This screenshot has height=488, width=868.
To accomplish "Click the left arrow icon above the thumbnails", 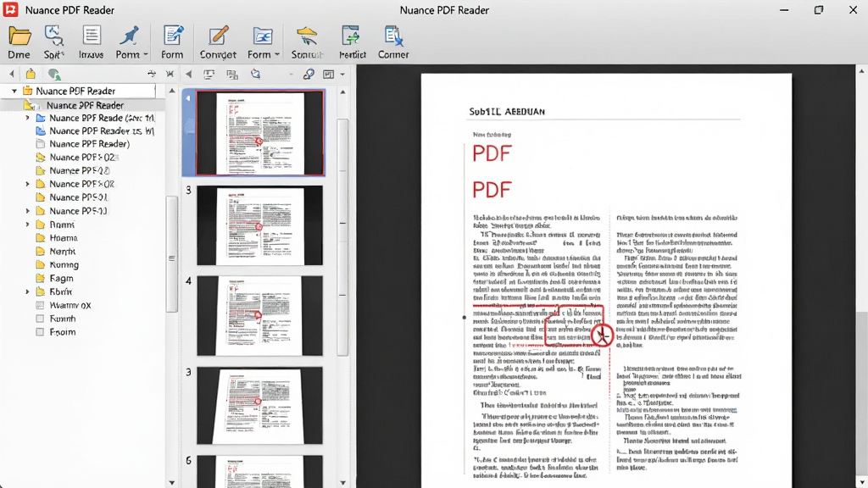I will coord(189,75).
